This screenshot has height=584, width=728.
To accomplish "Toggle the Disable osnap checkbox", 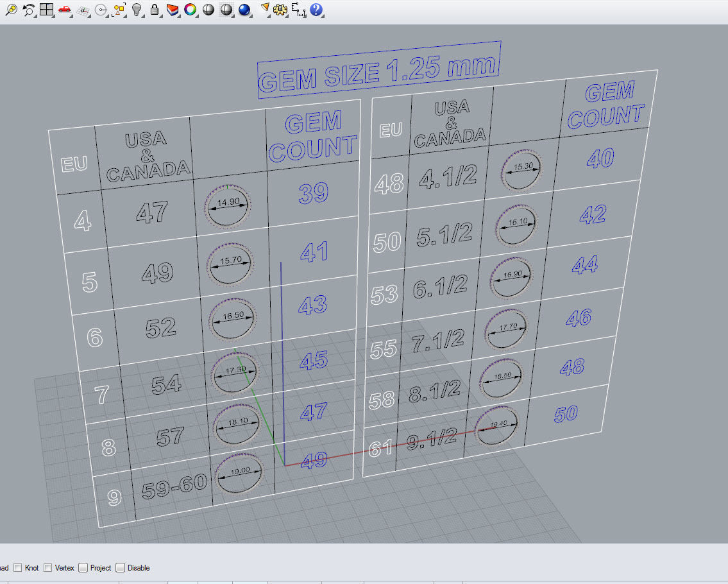I will point(120,568).
